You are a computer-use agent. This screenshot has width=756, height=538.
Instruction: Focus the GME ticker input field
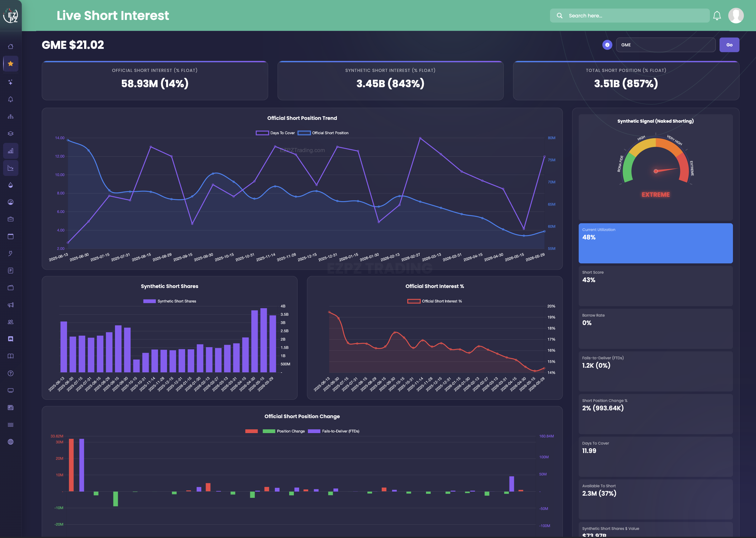[x=666, y=45]
